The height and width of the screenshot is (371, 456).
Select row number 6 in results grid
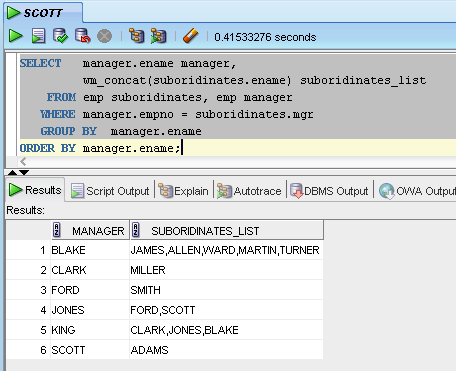pyautogui.click(x=28, y=350)
